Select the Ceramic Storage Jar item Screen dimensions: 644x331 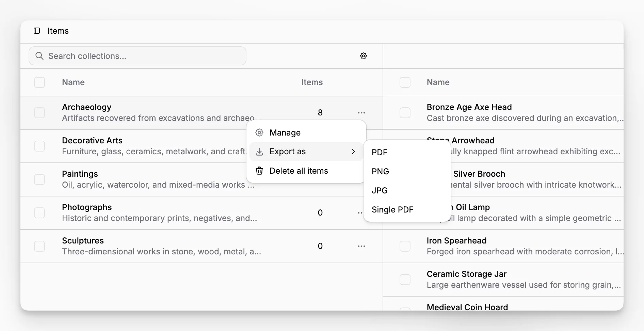(x=467, y=274)
